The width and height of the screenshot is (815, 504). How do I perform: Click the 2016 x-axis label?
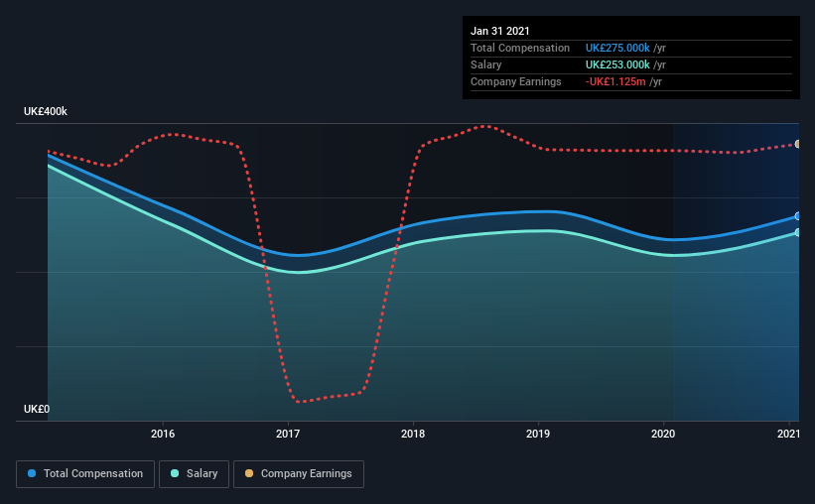tap(163, 434)
